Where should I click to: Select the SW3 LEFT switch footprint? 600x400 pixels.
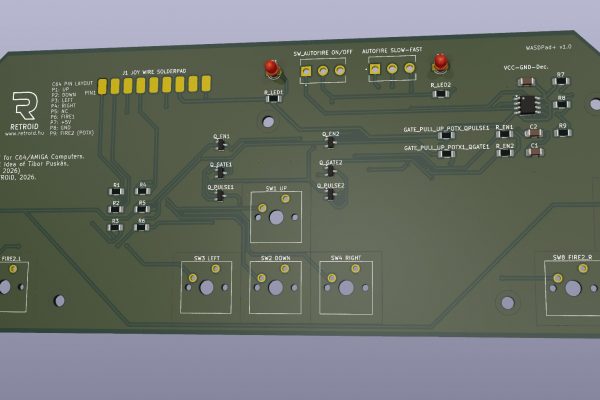point(206,287)
